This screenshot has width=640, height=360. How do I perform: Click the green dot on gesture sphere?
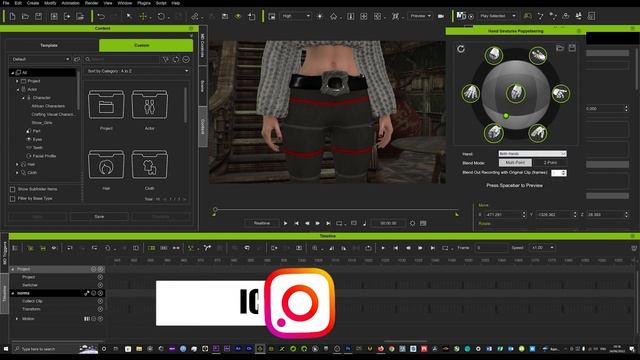click(506, 116)
